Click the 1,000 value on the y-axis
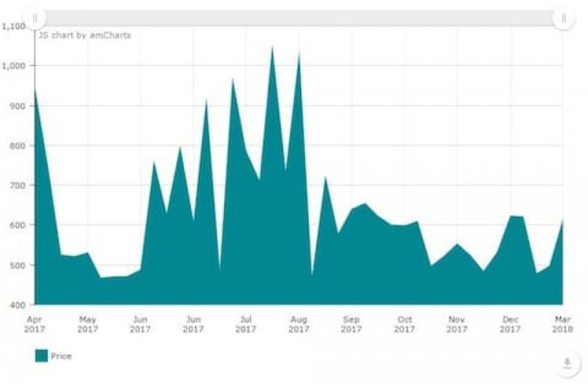The image size is (588, 383). click(x=14, y=66)
